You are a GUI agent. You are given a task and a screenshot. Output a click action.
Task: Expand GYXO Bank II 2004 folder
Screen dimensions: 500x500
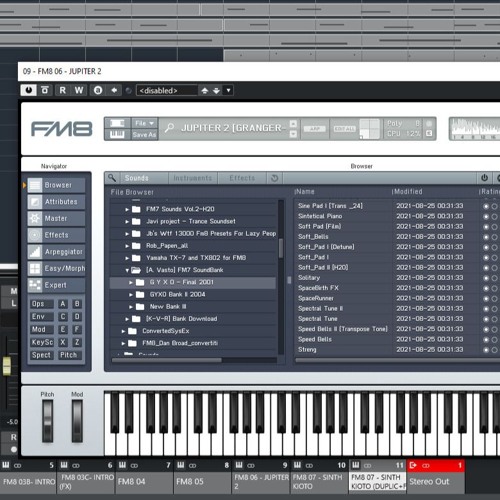coord(131,295)
